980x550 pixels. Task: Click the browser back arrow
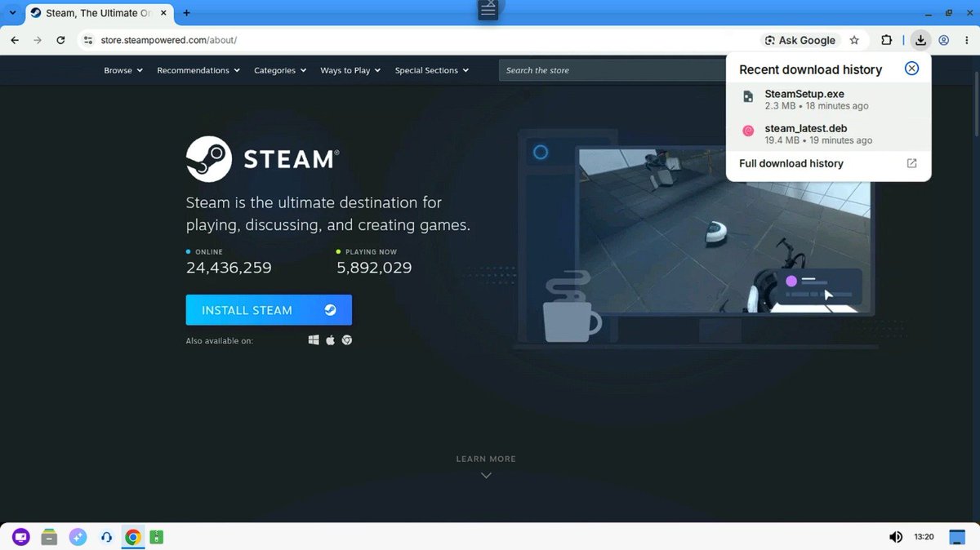pyautogui.click(x=15, y=40)
